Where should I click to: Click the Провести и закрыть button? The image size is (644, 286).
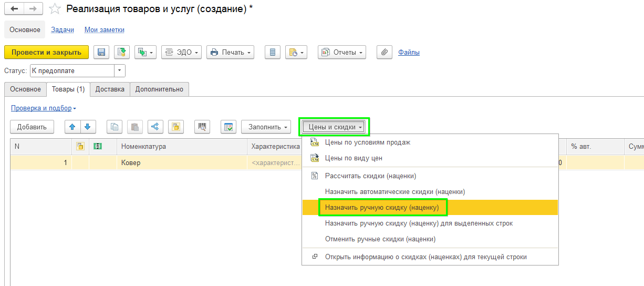click(x=46, y=52)
